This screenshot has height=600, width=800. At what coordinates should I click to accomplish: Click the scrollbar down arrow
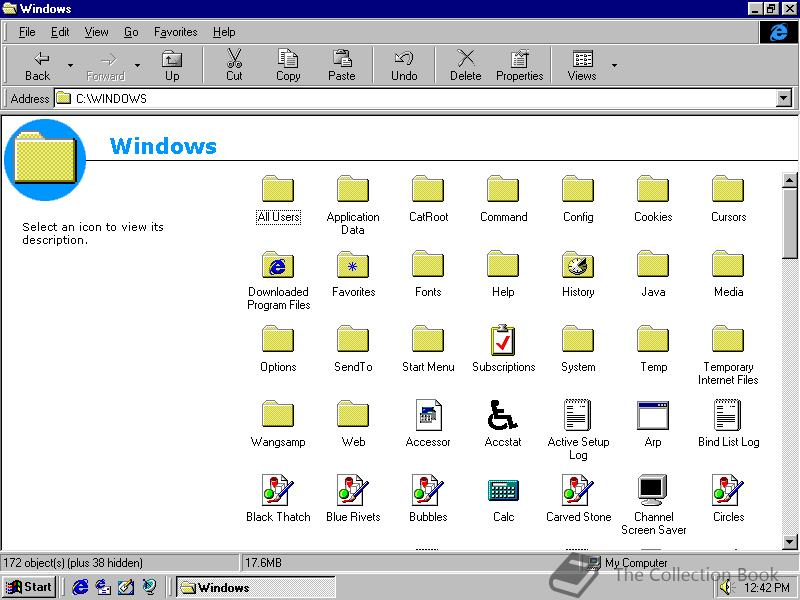(x=789, y=542)
